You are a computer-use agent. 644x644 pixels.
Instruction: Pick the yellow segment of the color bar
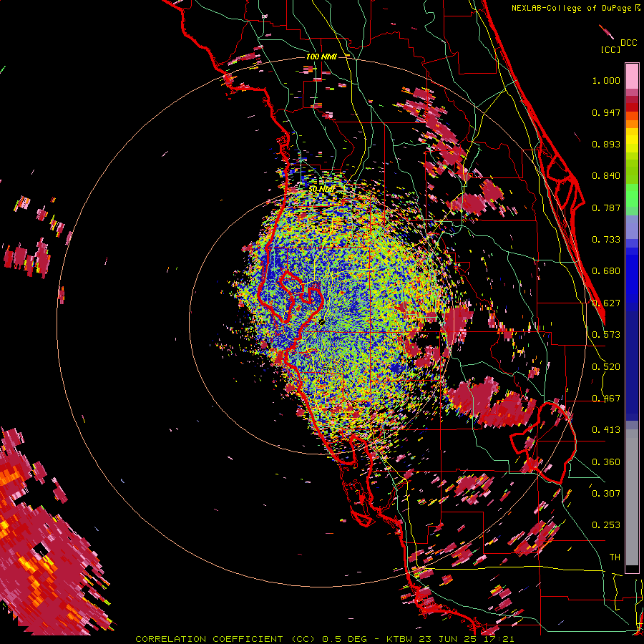632,142
